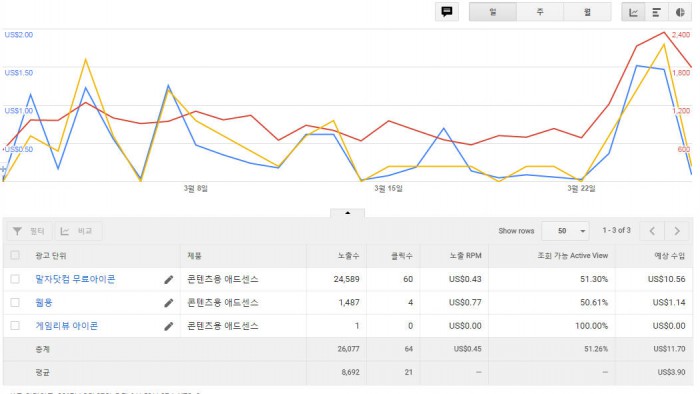This screenshot has width=700, height=394.
Task: Switch to bar chart view
Action: 656,12
